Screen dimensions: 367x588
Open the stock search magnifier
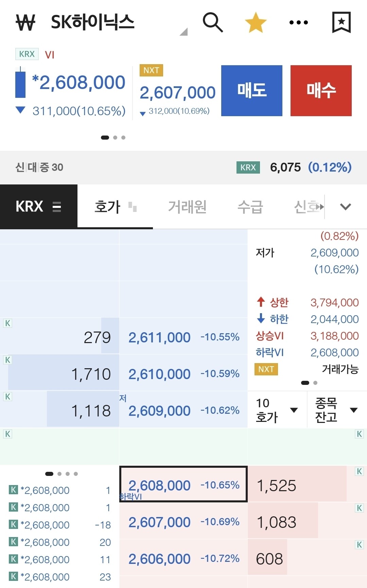pyautogui.click(x=213, y=22)
